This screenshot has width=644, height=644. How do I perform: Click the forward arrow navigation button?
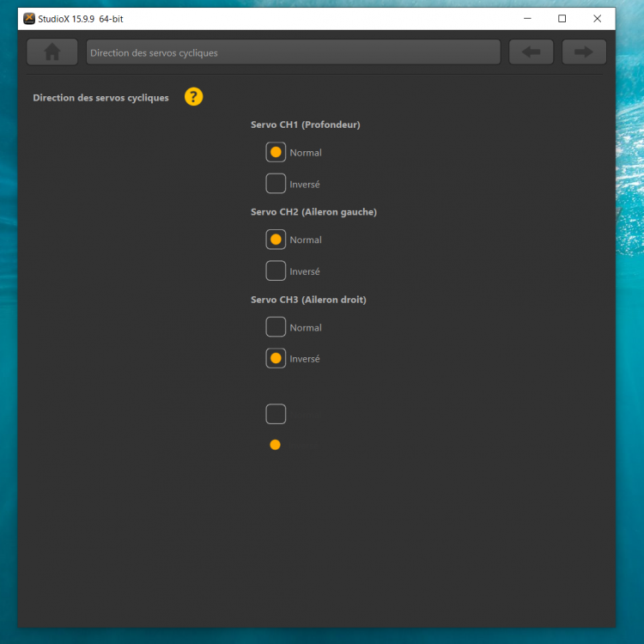[584, 52]
